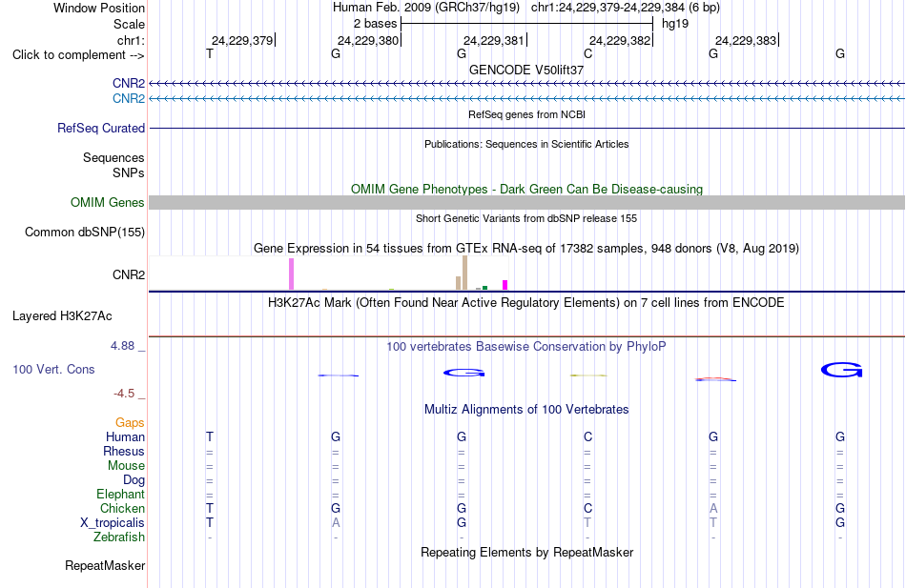Click the OMIM Genes track label
This screenshot has width=906, height=588.
[x=107, y=202]
